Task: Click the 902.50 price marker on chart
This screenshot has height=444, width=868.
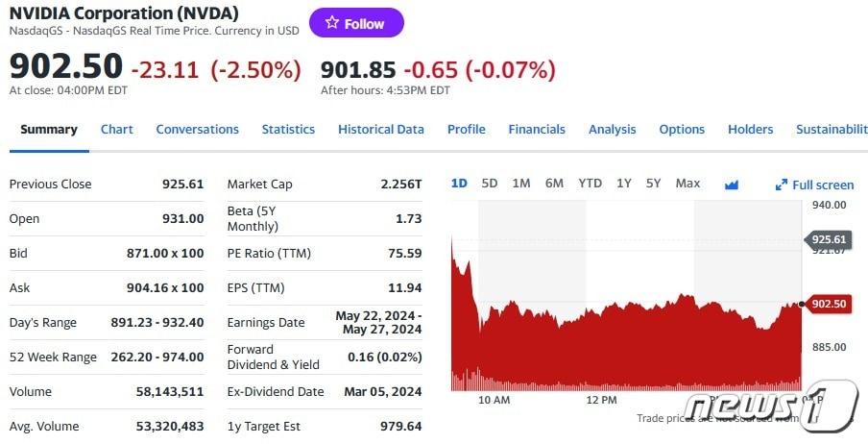Action: point(828,304)
